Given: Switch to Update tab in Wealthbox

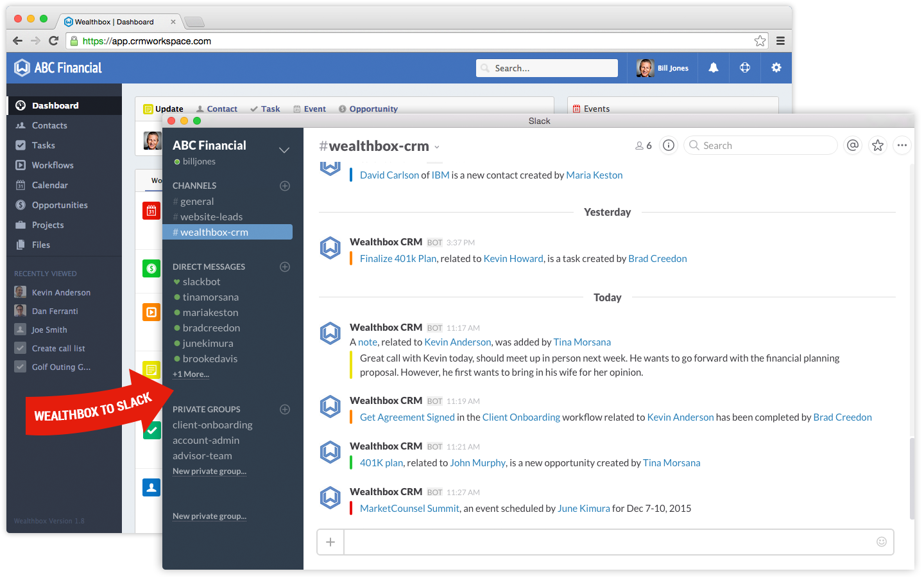Looking at the screenshot, I should click(x=164, y=109).
